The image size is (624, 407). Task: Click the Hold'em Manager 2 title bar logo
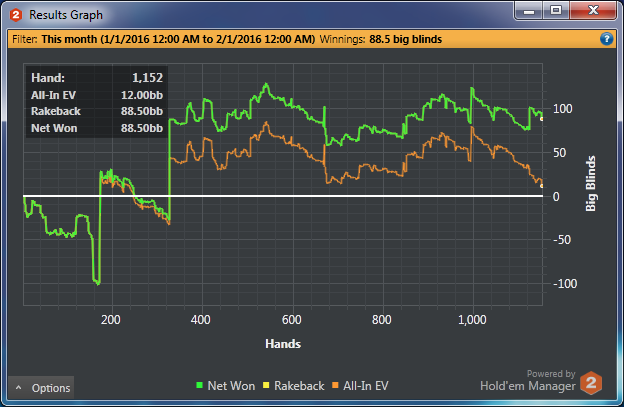(x=16, y=15)
